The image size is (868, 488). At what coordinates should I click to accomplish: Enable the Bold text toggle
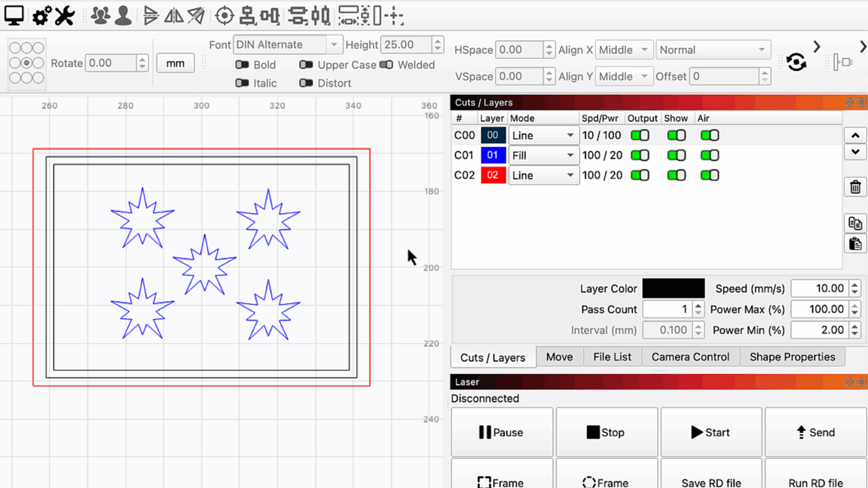click(242, 65)
